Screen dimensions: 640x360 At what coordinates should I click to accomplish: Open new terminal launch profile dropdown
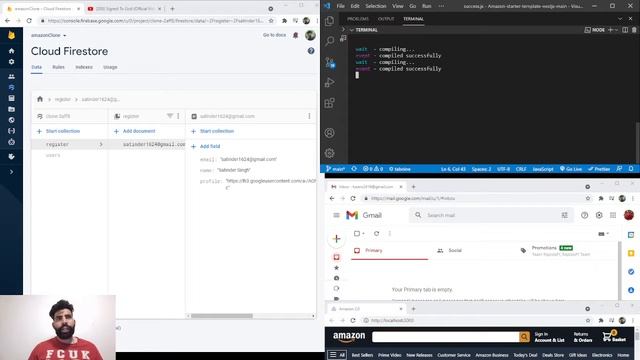(616, 30)
